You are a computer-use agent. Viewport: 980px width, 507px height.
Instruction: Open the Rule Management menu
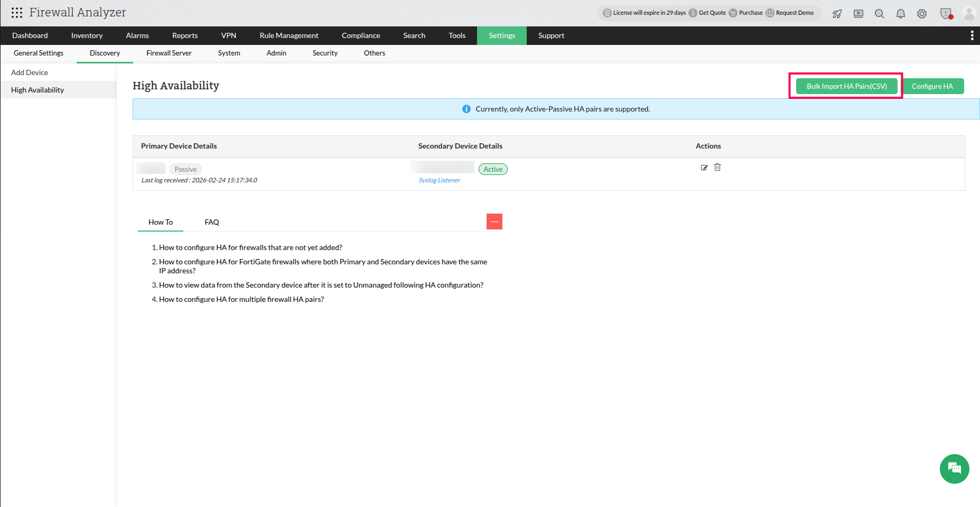coord(288,35)
